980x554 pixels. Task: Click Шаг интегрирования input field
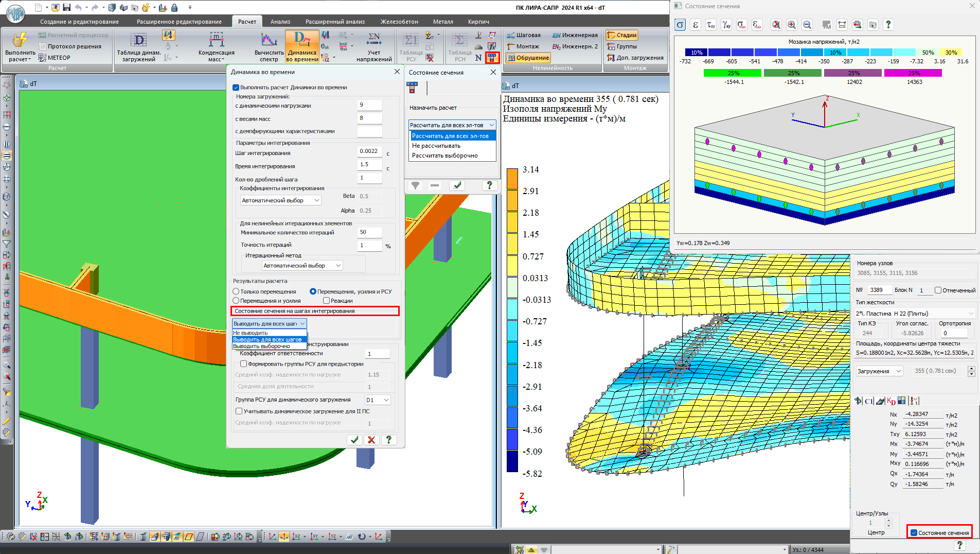point(369,151)
